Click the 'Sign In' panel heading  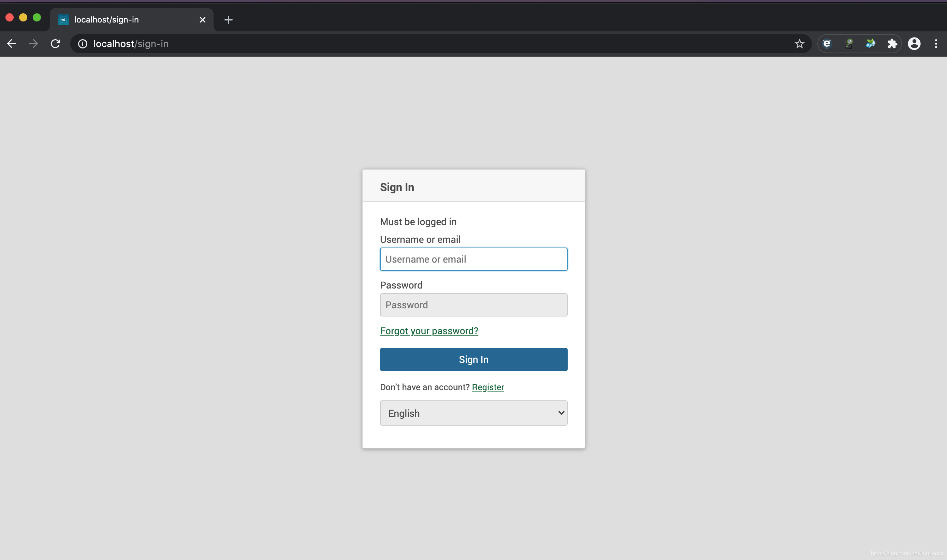(397, 187)
